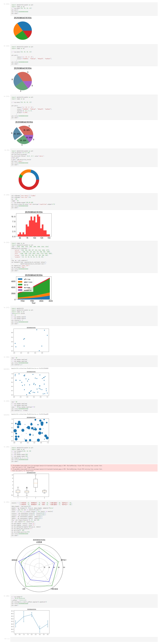Click the 'africa' legend entry
This screenshot has width=160, height=644.
[27, 279]
